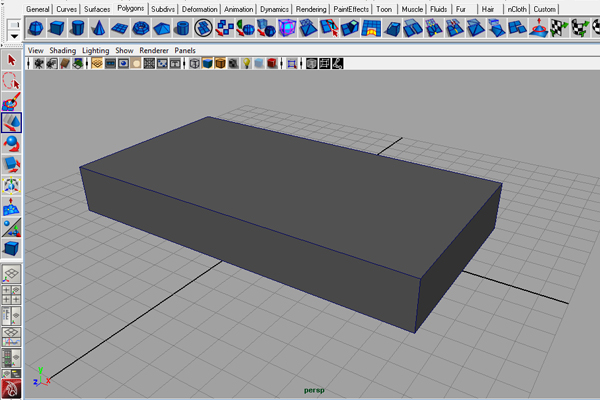Select the Paint Selection tool

(12, 103)
